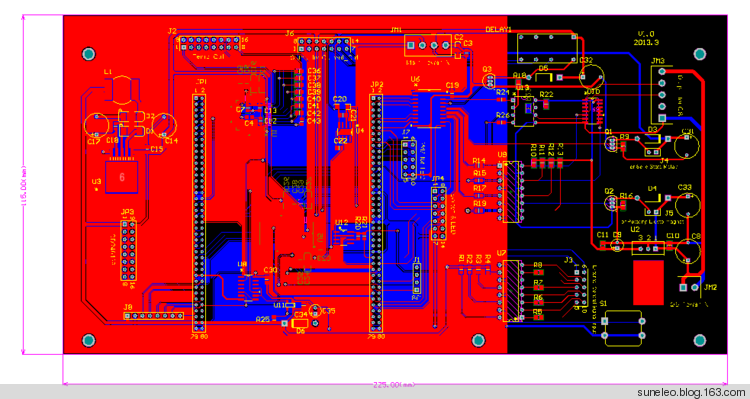
Task: Select capacitor label C17
Action: (93, 142)
